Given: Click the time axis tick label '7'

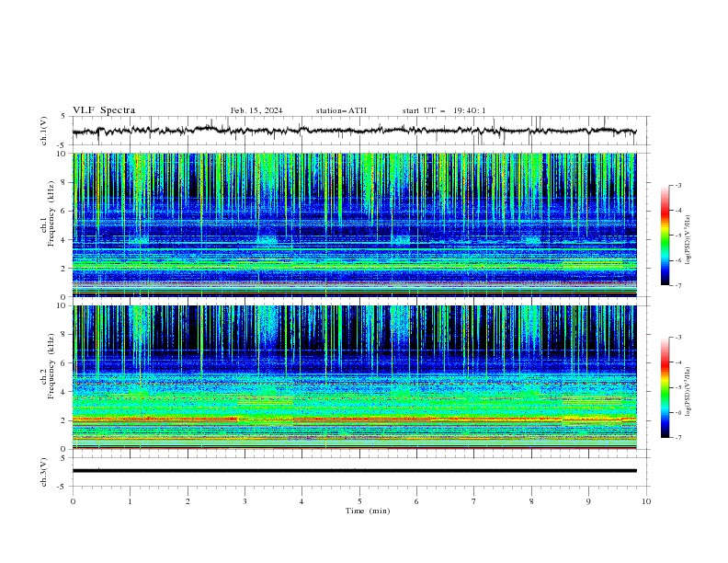Looking at the screenshot, I should 474,501.
